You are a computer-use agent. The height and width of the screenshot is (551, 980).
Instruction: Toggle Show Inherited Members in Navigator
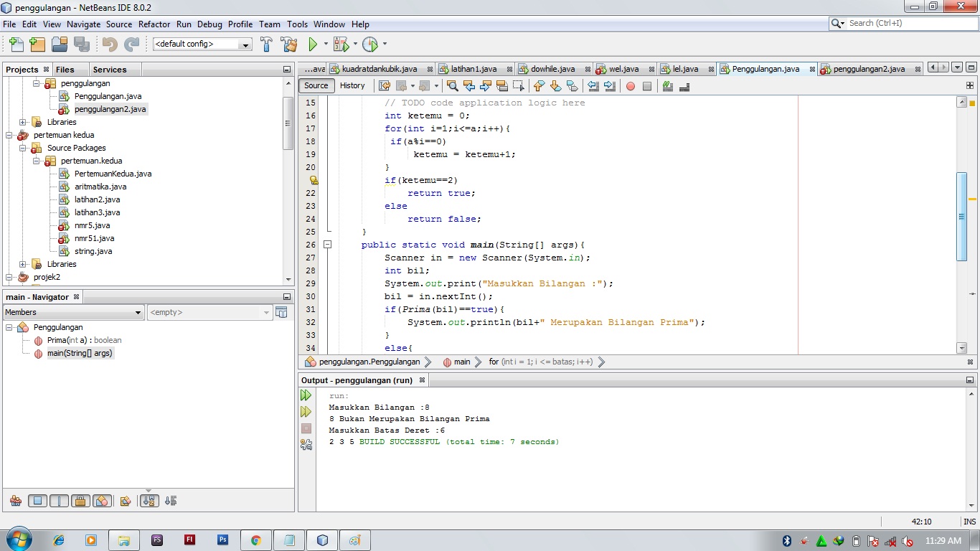16,501
